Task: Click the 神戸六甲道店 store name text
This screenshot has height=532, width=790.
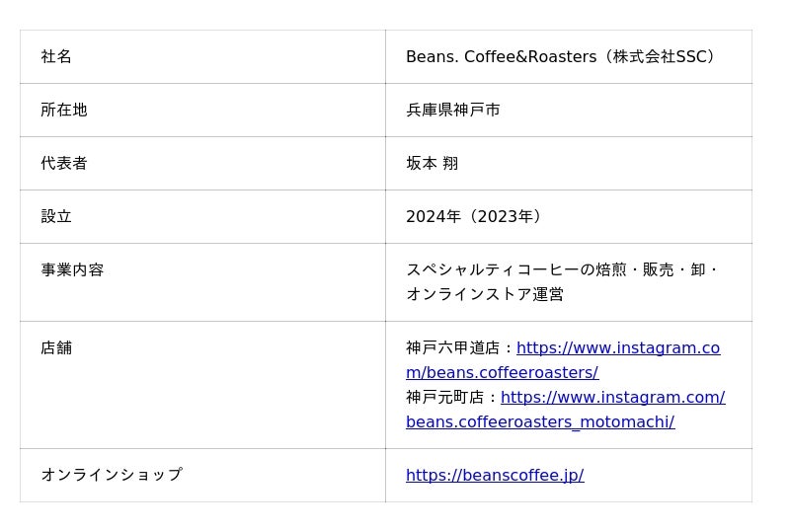Action: tap(453, 348)
